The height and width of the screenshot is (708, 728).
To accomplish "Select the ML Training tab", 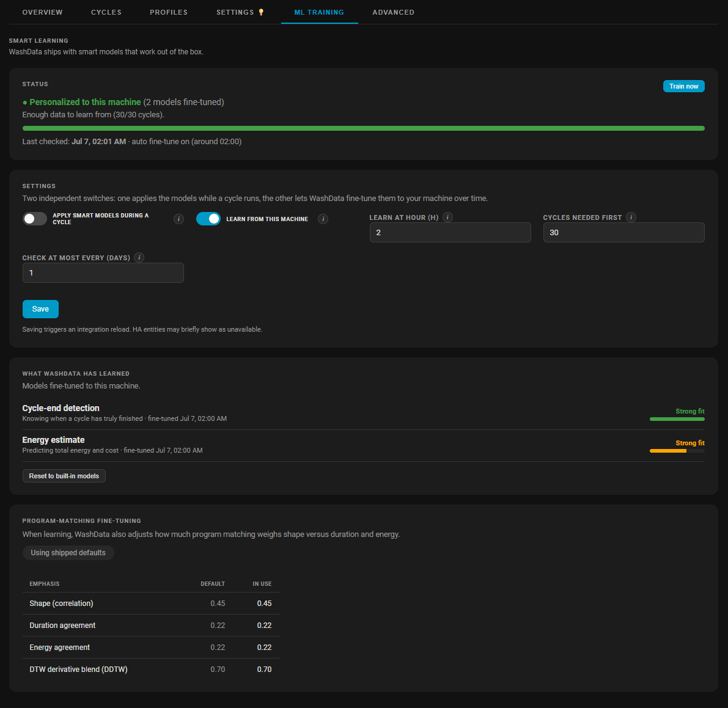I will click(320, 12).
